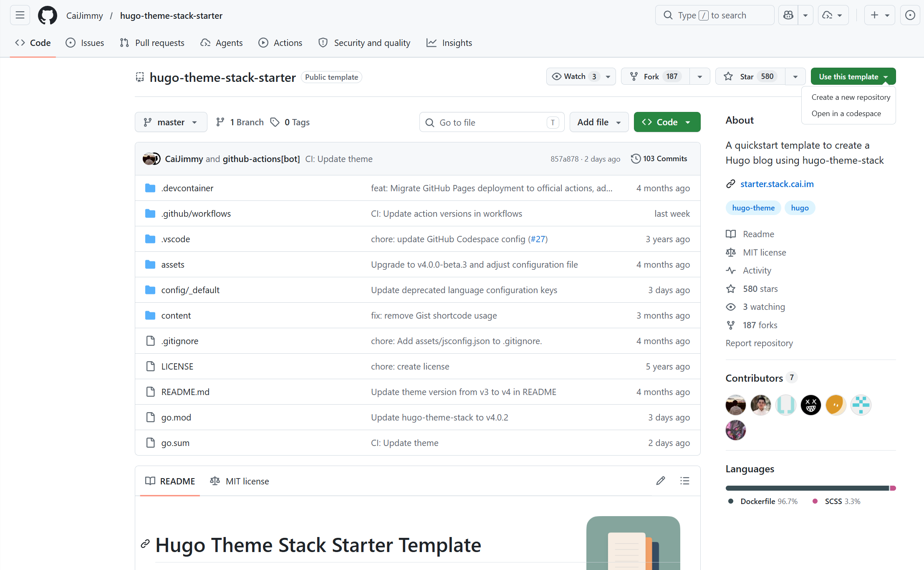924x570 pixels.
Task: Open the config/_default folder
Action: tap(190, 290)
